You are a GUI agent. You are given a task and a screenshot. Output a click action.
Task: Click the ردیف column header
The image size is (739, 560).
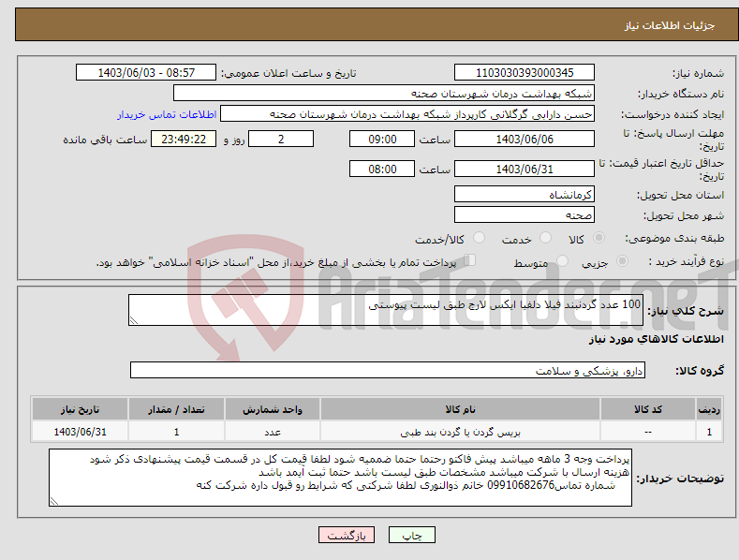(x=709, y=409)
